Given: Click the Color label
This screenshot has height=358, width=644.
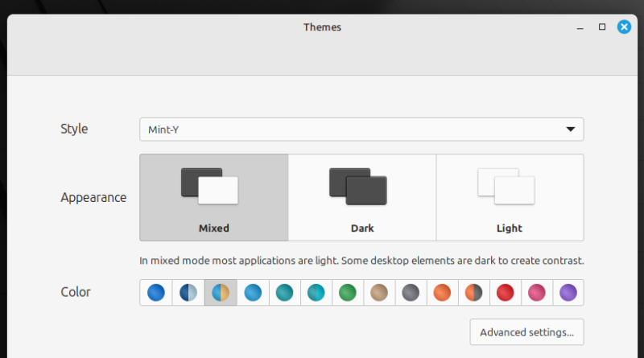Looking at the screenshot, I should [x=76, y=292].
